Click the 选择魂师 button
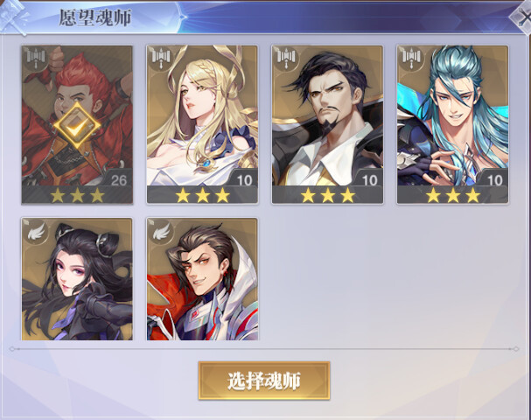Image resolution: width=531 pixels, height=420 pixels. point(264,381)
